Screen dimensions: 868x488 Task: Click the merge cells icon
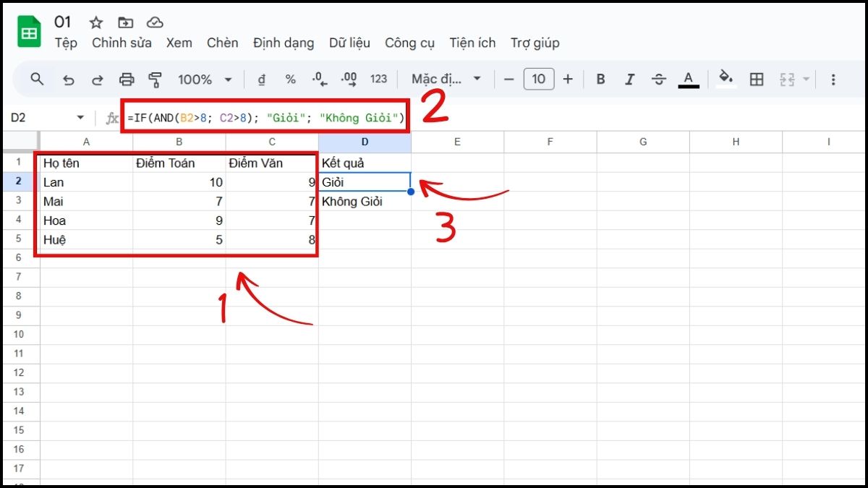pyautogui.click(x=787, y=80)
